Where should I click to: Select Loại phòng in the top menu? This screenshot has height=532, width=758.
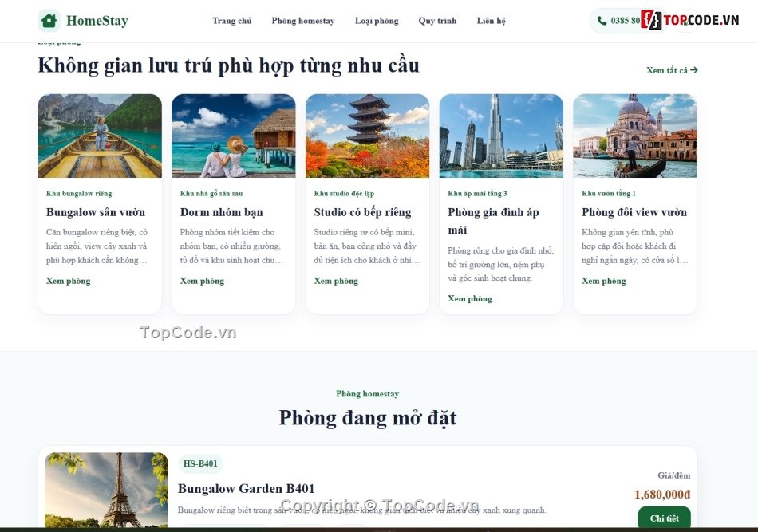tap(377, 21)
